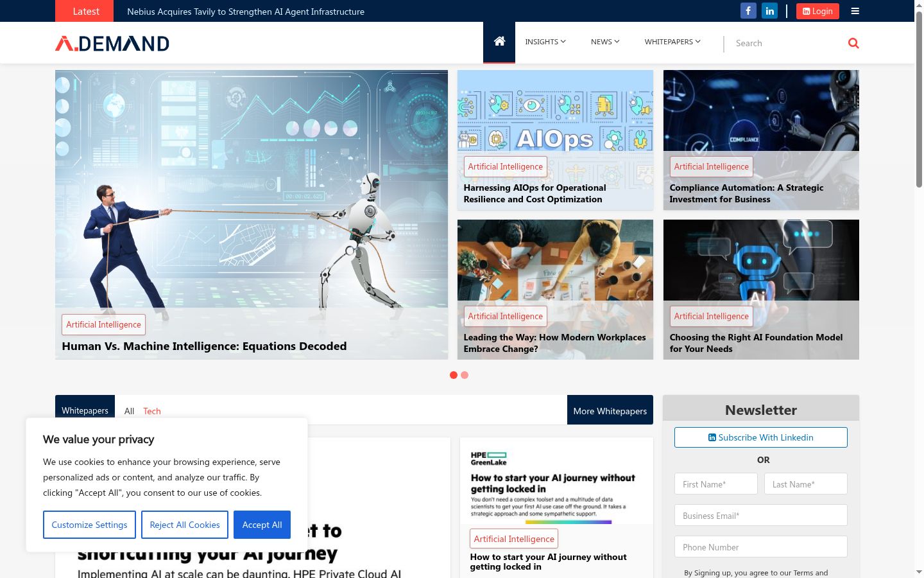
Task: Click Reject All Cookies
Action: tap(185, 525)
